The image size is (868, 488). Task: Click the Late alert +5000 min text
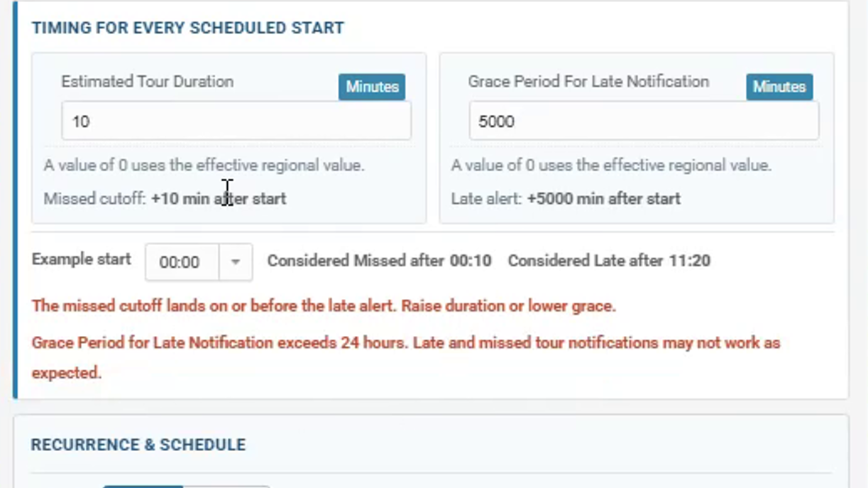tap(566, 198)
